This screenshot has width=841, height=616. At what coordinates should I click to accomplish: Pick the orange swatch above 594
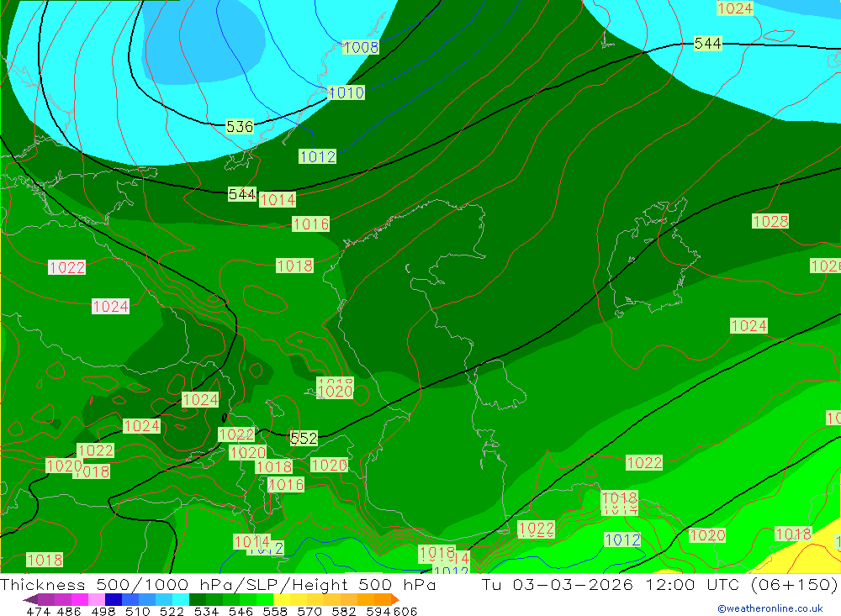(381, 599)
